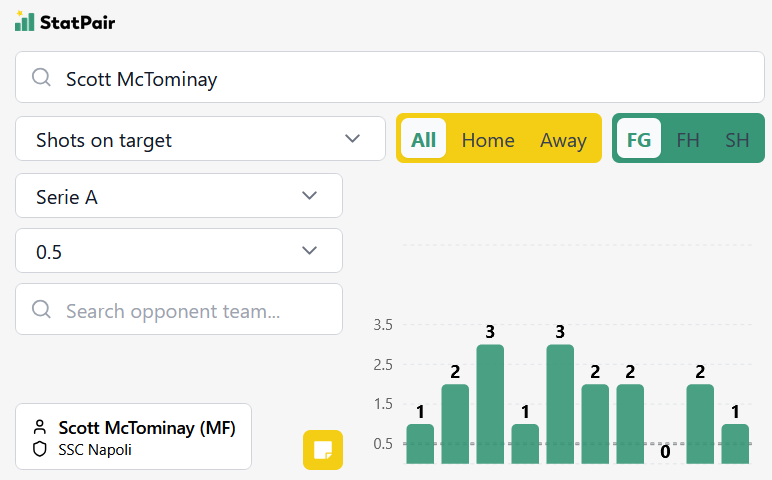Click the StatPair logo icon
Screen dimensions: 772x480
coord(24,20)
